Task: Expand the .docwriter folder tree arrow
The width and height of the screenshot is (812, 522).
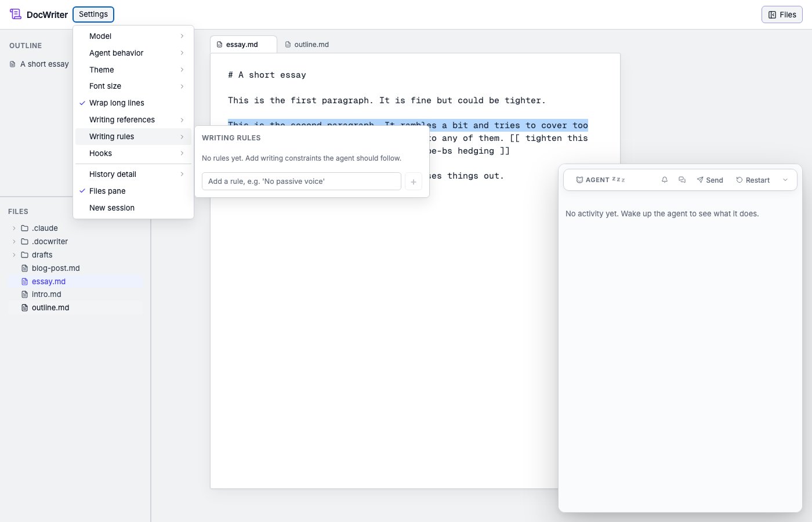Action: click(14, 242)
